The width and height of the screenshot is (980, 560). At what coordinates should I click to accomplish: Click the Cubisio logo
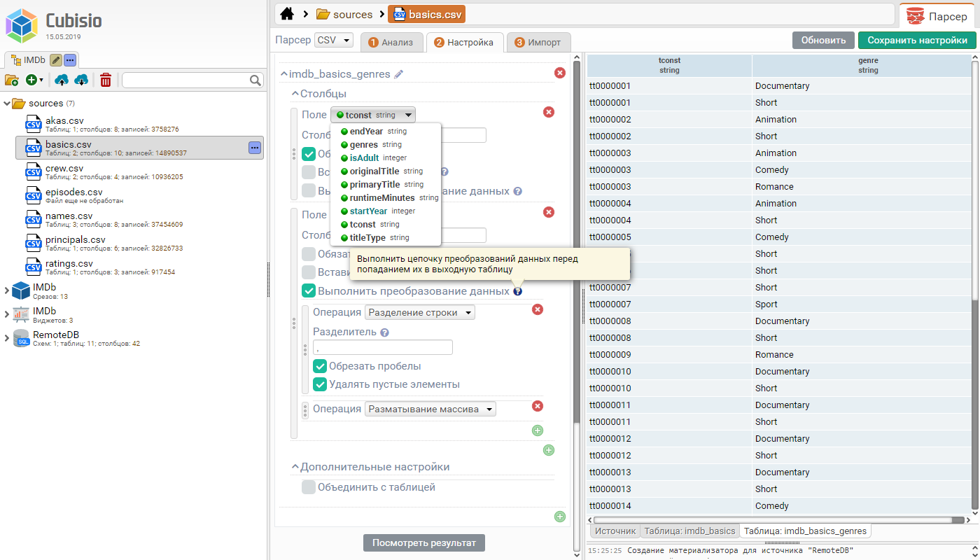(x=21, y=25)
